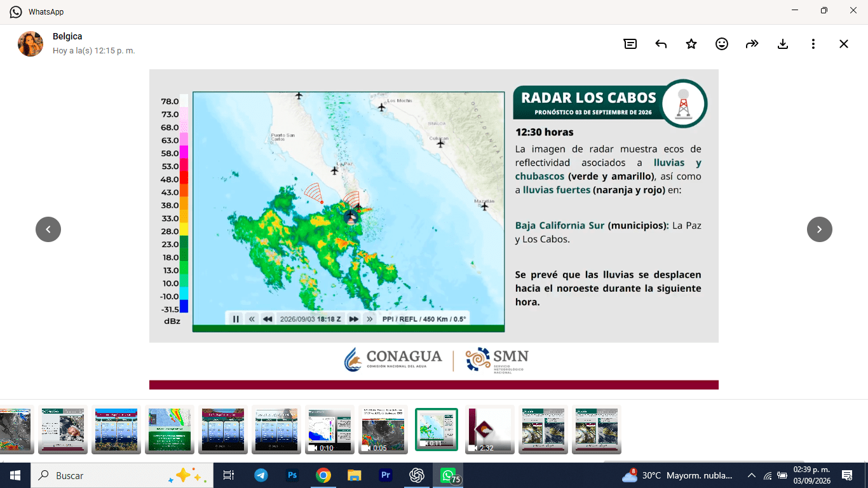Open the weather widget showing 30°C

[677, 475]
